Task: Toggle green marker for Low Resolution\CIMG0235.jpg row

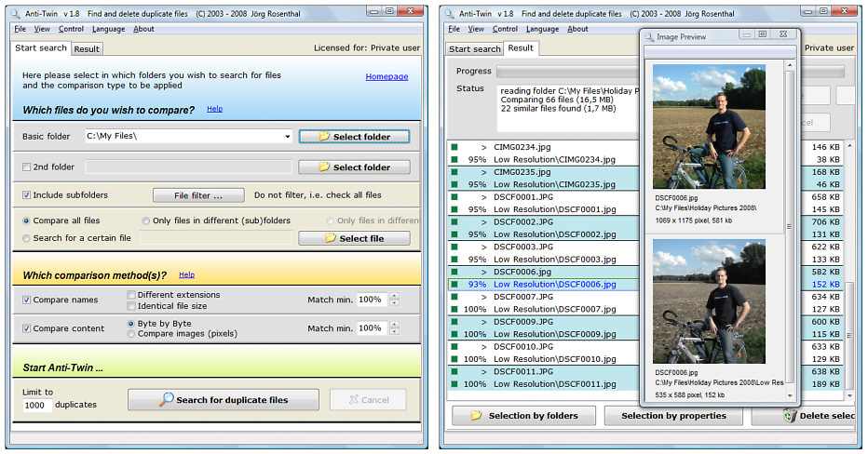Action: point(454,184)
